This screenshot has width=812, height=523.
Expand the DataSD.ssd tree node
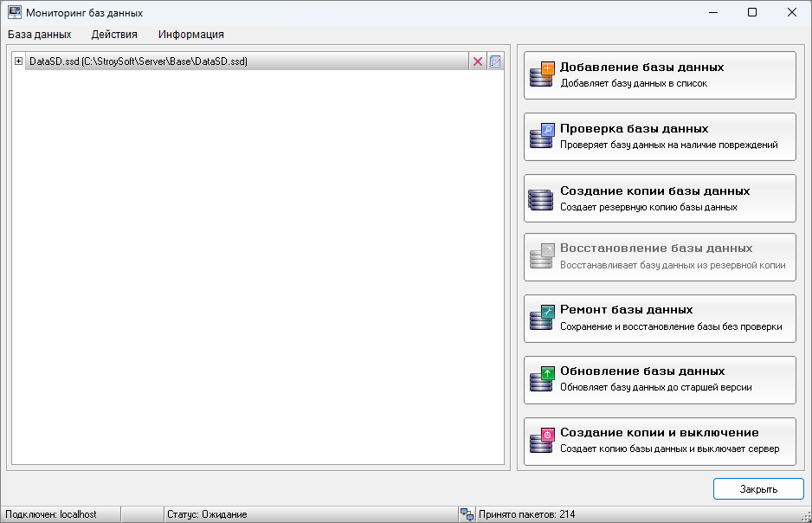18,61
